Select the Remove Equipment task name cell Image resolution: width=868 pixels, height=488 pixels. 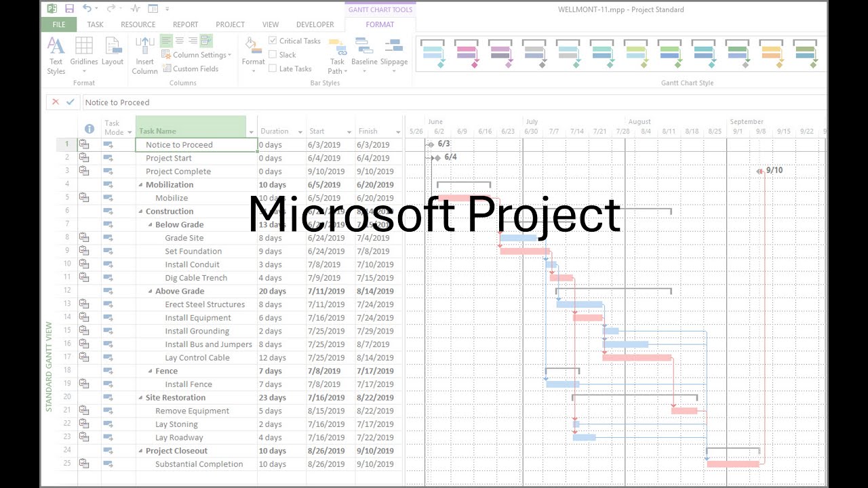click(197, 411)
